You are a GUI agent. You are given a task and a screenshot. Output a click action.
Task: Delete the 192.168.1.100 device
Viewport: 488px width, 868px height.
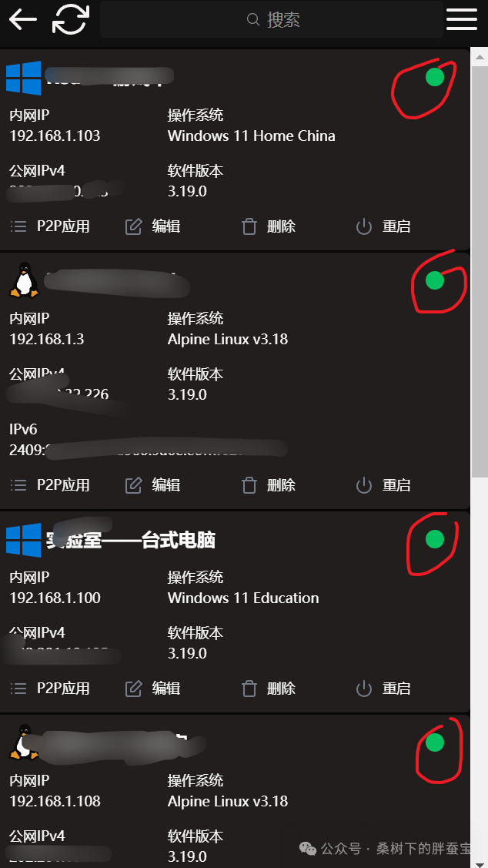point(269,688)
